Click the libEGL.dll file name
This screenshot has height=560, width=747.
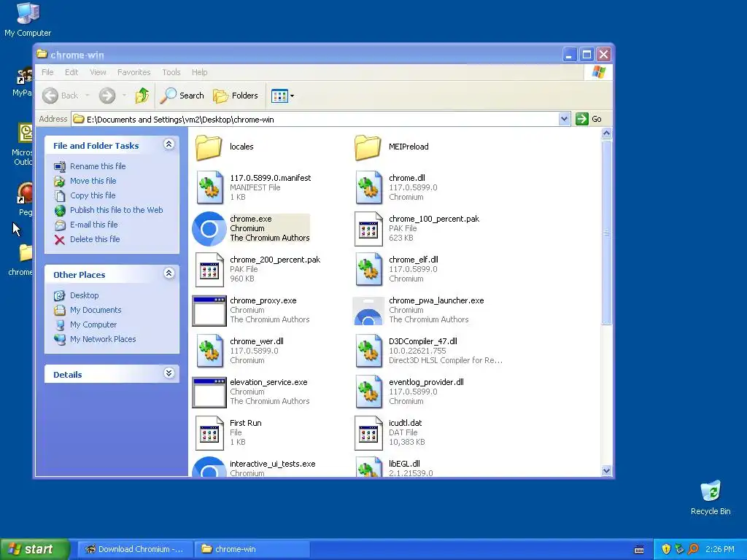pos(404,464)
